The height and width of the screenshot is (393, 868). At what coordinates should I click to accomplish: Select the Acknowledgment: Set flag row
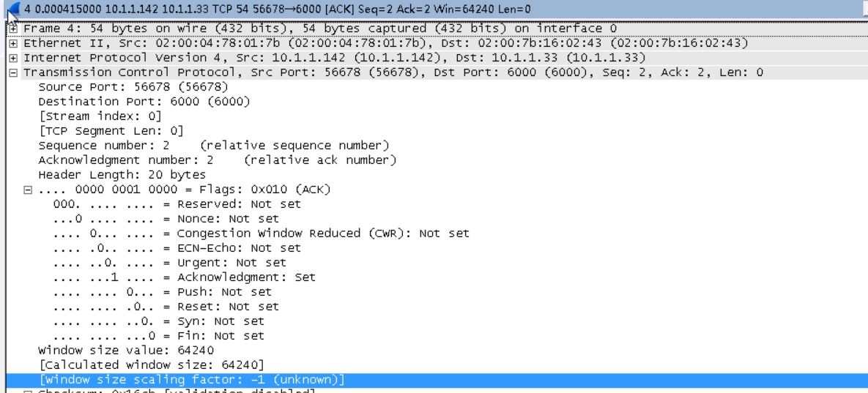(185, 277)
